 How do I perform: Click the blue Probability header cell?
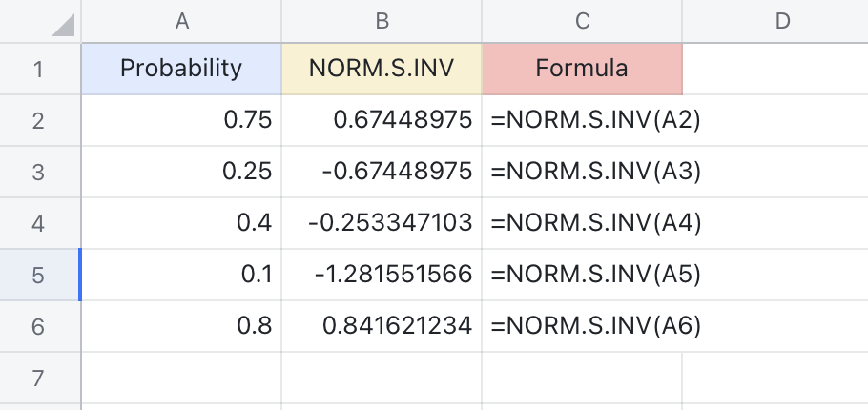[x=181, y=69]
